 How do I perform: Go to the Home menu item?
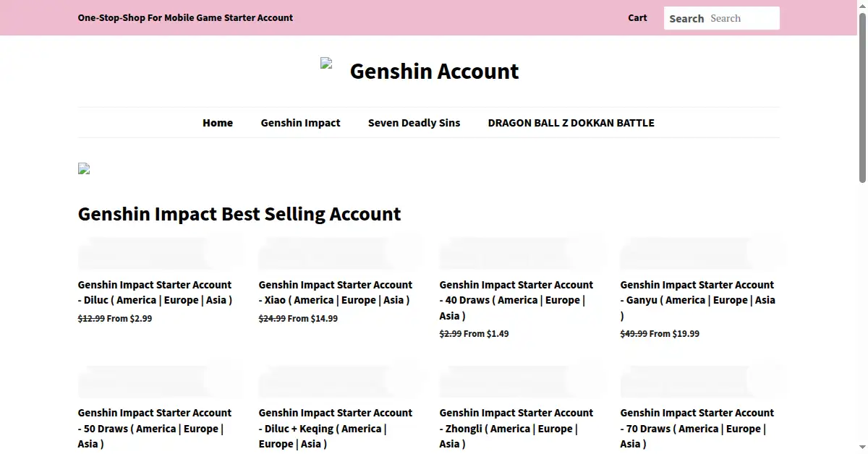point(218,123)
